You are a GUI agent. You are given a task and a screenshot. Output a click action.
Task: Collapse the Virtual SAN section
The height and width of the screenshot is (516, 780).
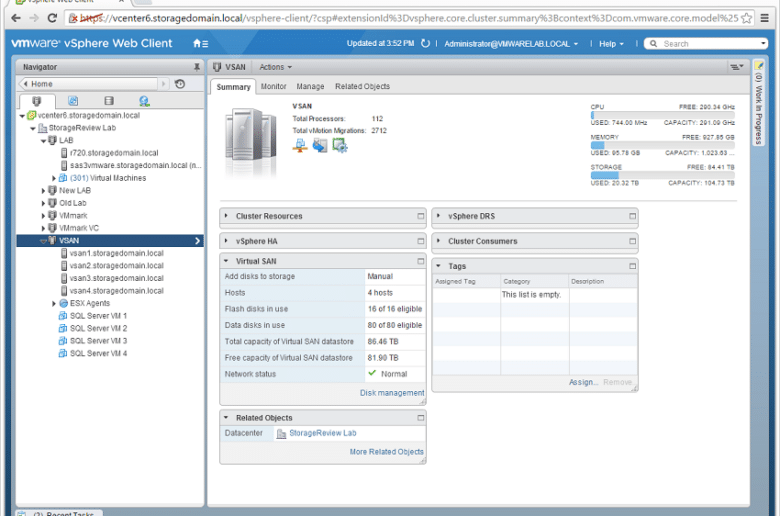tap(226, 261)
